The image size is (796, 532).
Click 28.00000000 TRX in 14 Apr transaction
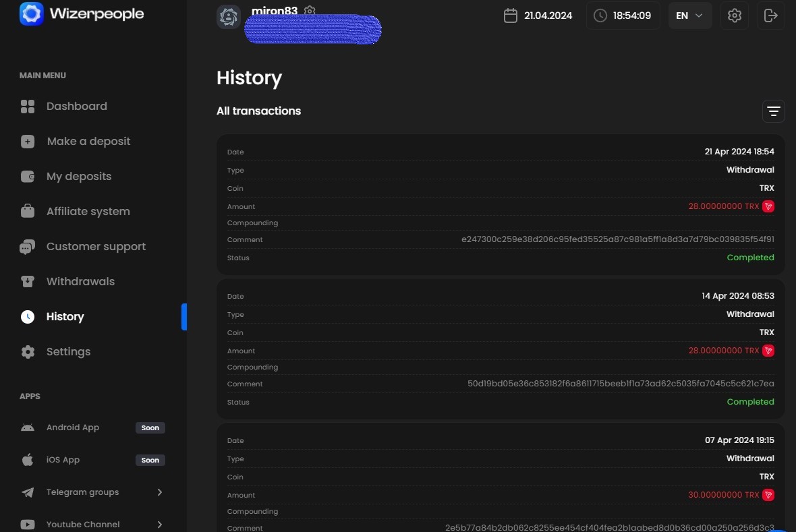[723, 351]
